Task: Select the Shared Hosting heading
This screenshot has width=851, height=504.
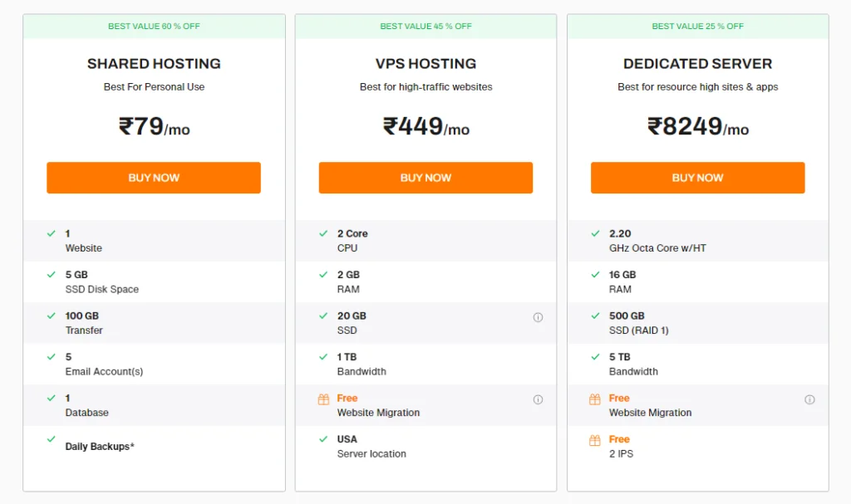Action: tap(154, 63)
